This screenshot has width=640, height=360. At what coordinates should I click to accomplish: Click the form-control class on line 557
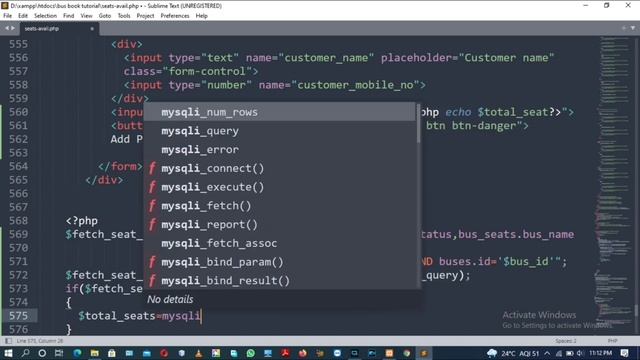pos(207,71)
